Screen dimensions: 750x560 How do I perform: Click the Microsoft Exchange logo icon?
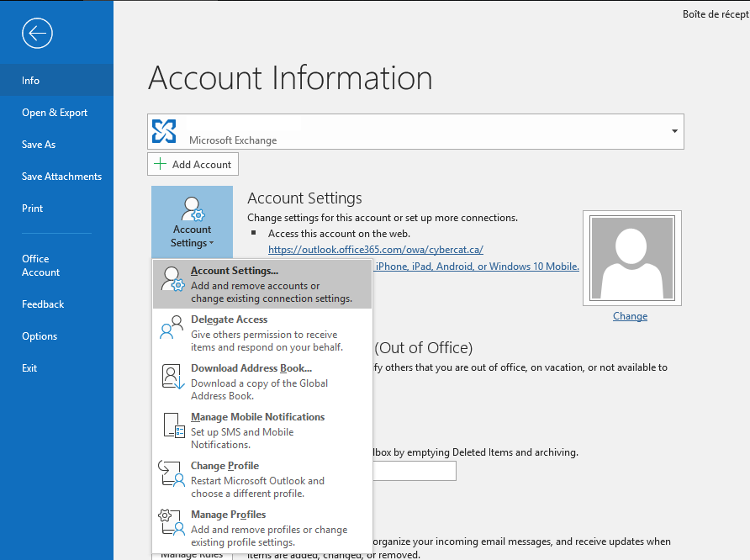(165, 131)
